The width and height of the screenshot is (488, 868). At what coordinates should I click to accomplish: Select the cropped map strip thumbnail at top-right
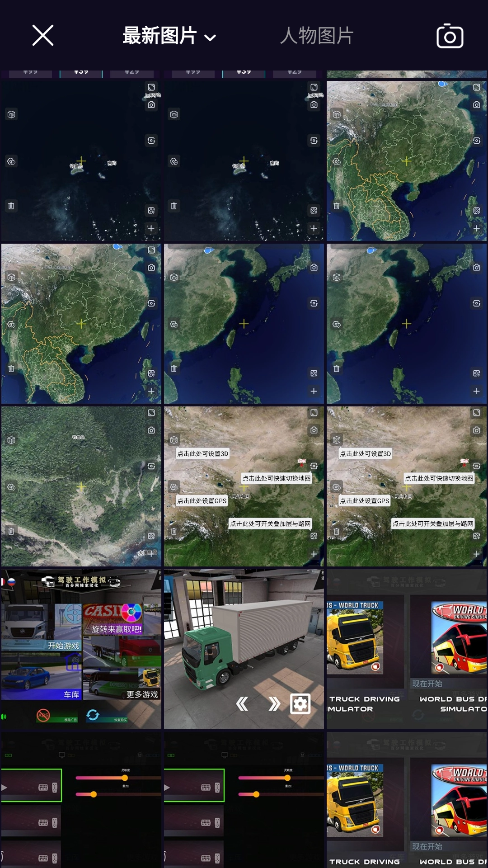pyautogui.click(x=406, y=74)
